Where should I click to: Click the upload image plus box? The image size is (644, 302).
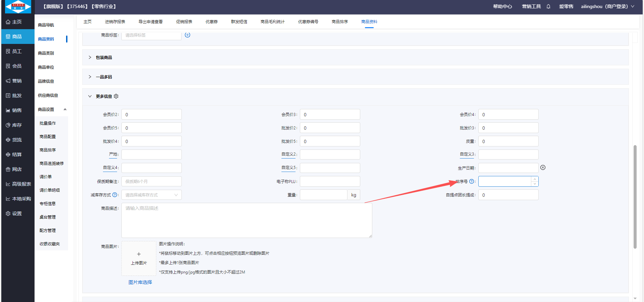tap(139, 258)
